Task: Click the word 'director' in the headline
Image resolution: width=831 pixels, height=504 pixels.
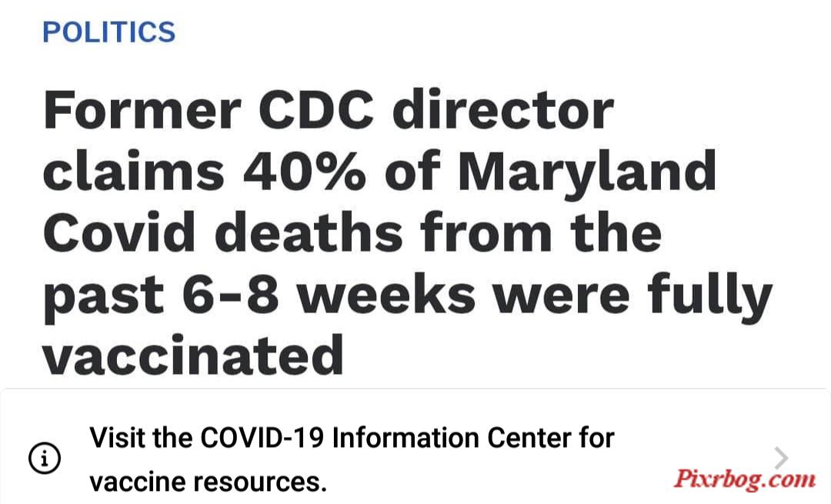Action: click(x=503, y=110)
